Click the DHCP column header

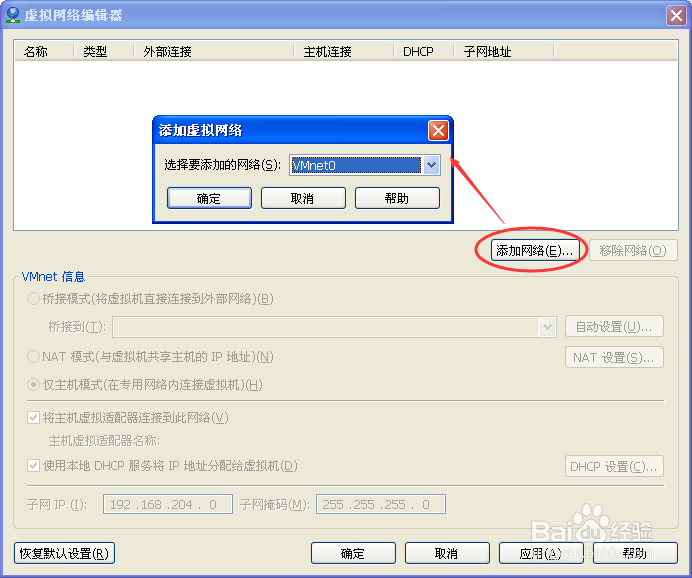424,52
